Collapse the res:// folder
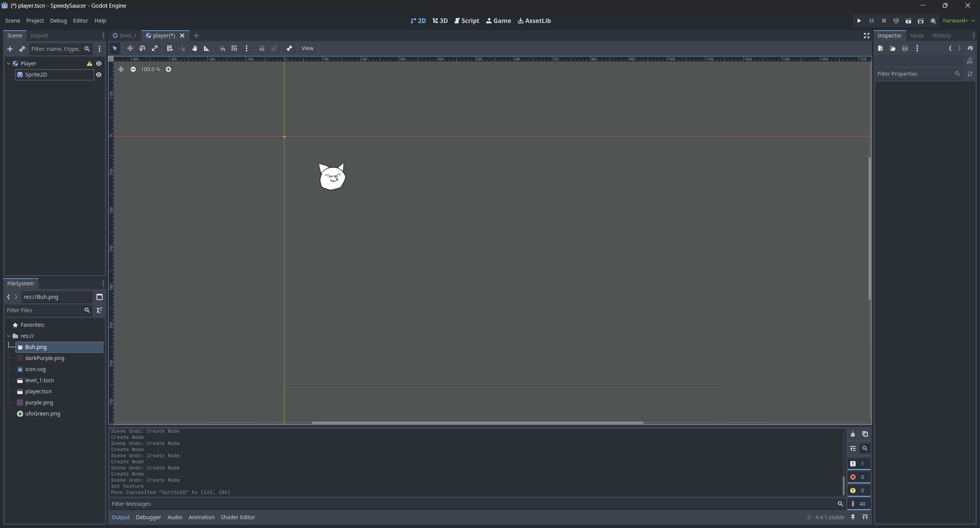The width and height of the screenshot is (980, 528). [x=8, y=336]
